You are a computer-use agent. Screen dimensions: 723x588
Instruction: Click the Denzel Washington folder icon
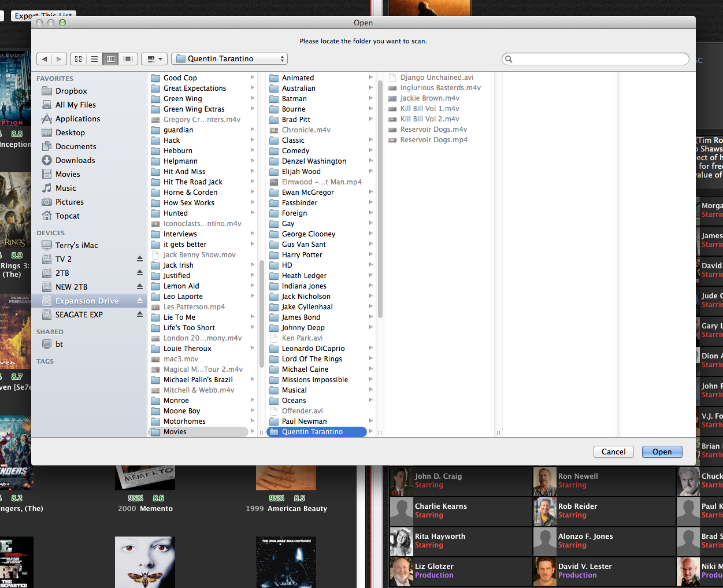coord(274,161)
